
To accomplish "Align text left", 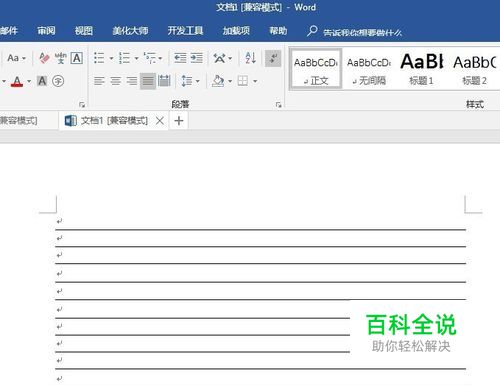I will (x=99, y=81).
